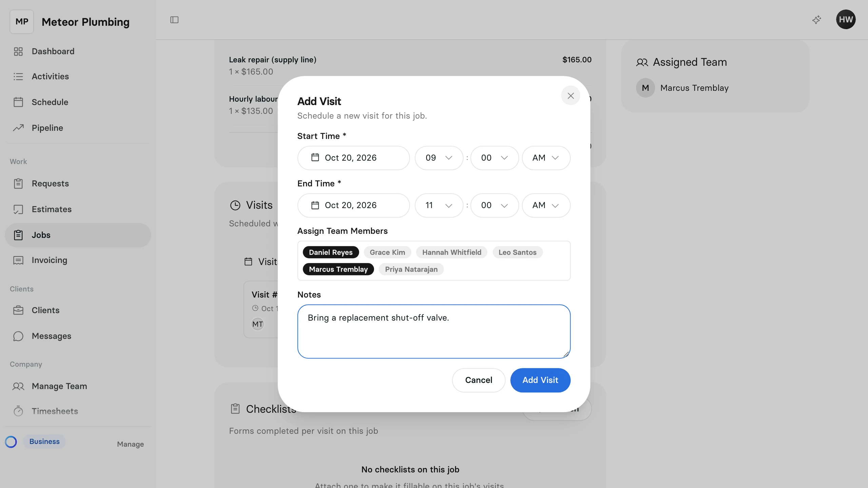This screenshot has height=488, width=868.
Task: Click the blue Add Visit button
Action: coord(540,380)
